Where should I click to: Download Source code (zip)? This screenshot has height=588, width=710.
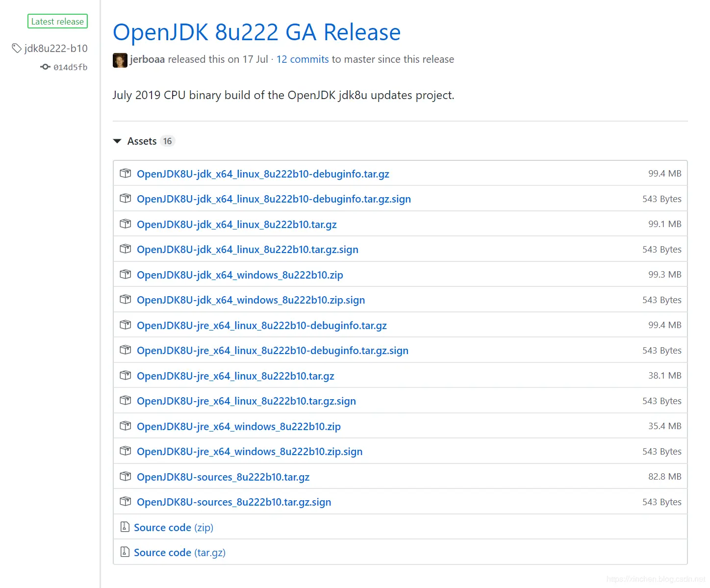click(x=174, y=528)
